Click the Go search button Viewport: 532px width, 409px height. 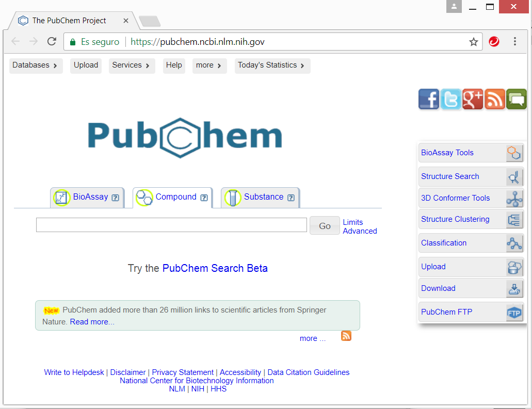pyautogui.click(x=325, y=226)
